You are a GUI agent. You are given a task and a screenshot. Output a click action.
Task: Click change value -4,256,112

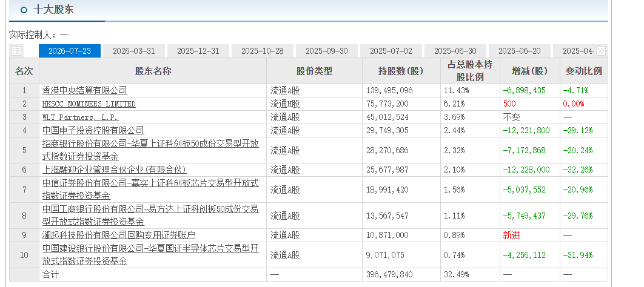point(524,255)
